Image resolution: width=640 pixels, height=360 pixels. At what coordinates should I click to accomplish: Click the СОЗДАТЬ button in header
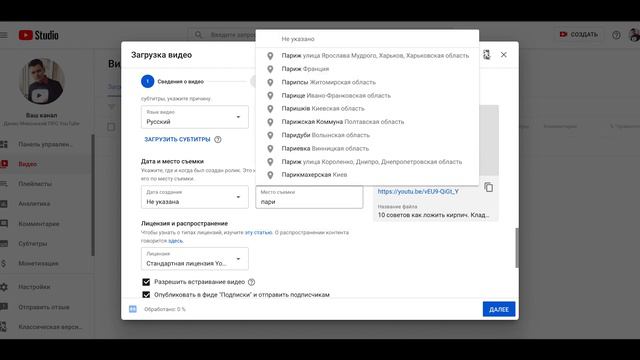tap(579, 35)
